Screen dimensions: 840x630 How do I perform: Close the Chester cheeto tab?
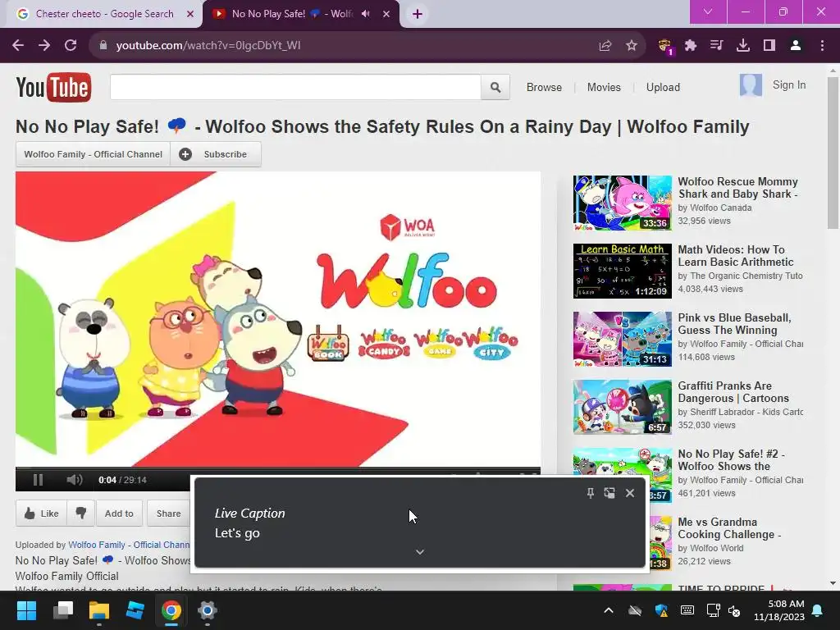tap(190, 14)
